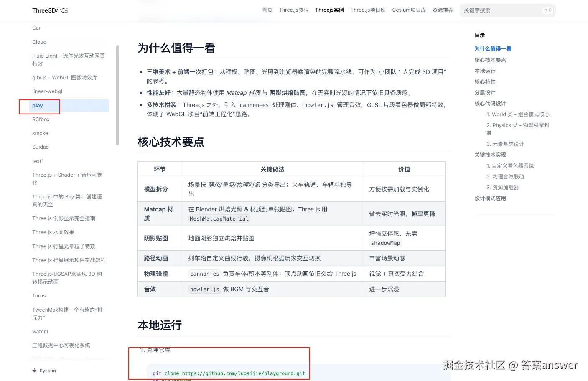Jump to 核心技术要点 in table of contents
Viewport: 588px width, 381px height.
[490, 60]
